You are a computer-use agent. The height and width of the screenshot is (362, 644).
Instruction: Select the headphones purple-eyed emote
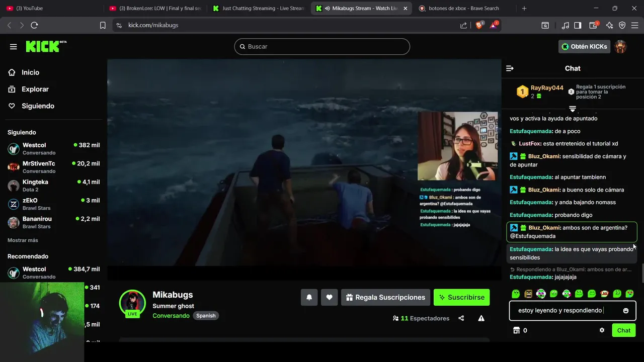click(x=541, y=294)
